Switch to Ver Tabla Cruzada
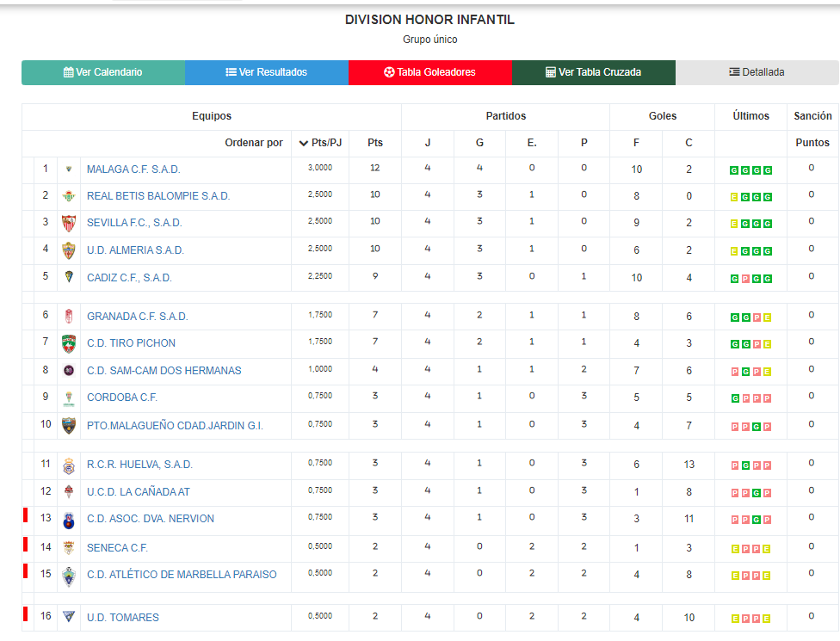840x641 pixels. [x=594, y=72]
